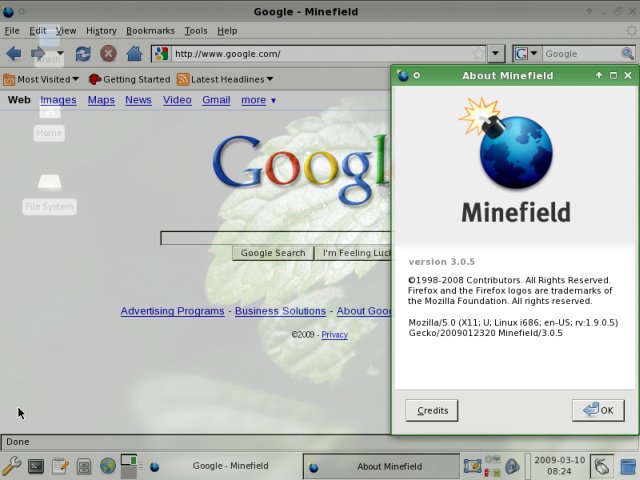The height and width of the screenshot is (480, 640).
Task: Open the wrench settings icon in the panel
Action: pos(12,466)
